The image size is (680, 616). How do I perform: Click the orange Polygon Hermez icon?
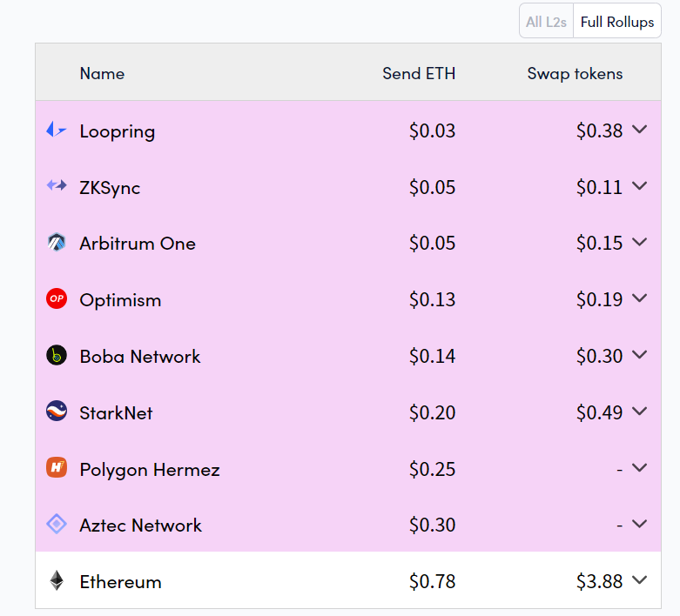[57, 467]
